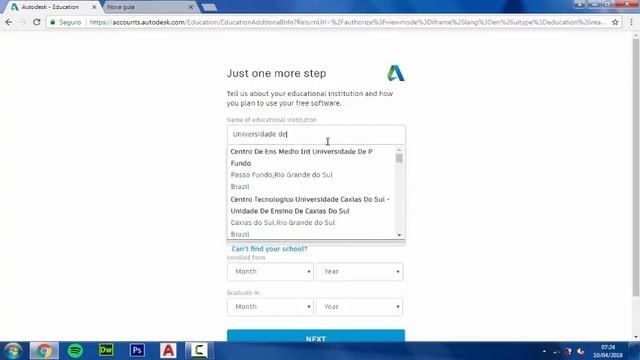Launch Dreamweaver from taskbar

tap(106, 350)
